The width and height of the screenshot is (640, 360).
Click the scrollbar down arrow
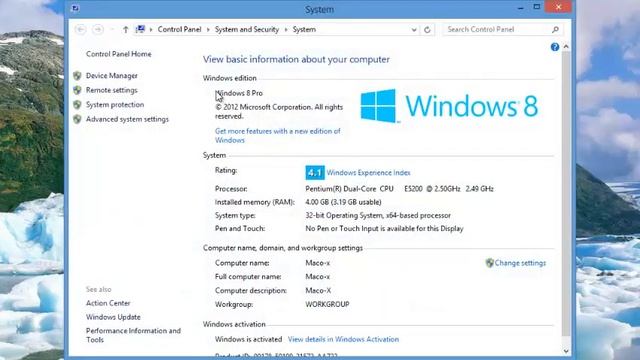566,351
